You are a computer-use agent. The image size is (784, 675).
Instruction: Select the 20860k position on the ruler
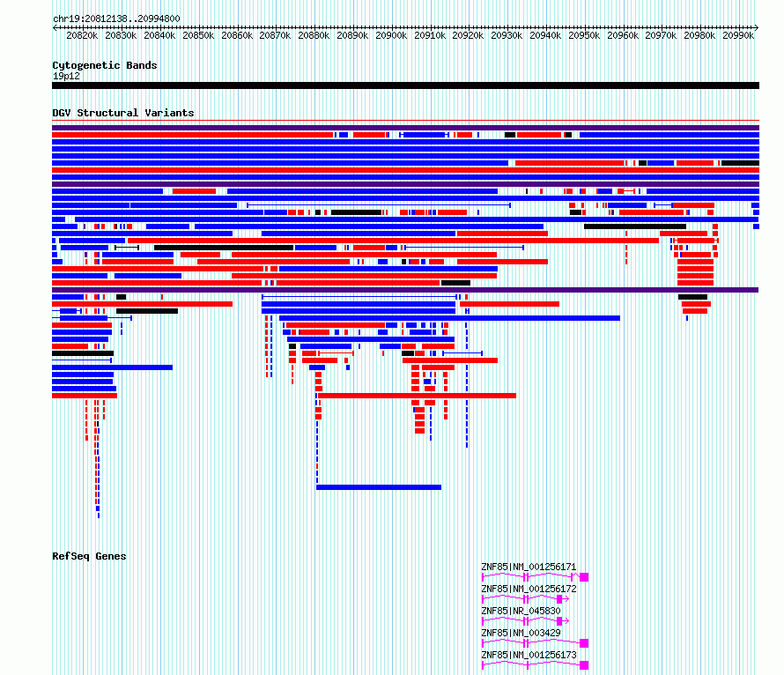coord(237,35)
